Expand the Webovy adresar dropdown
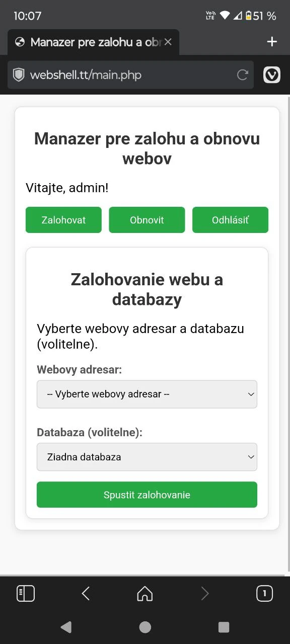The image size is (290, 644). point(147,394)
